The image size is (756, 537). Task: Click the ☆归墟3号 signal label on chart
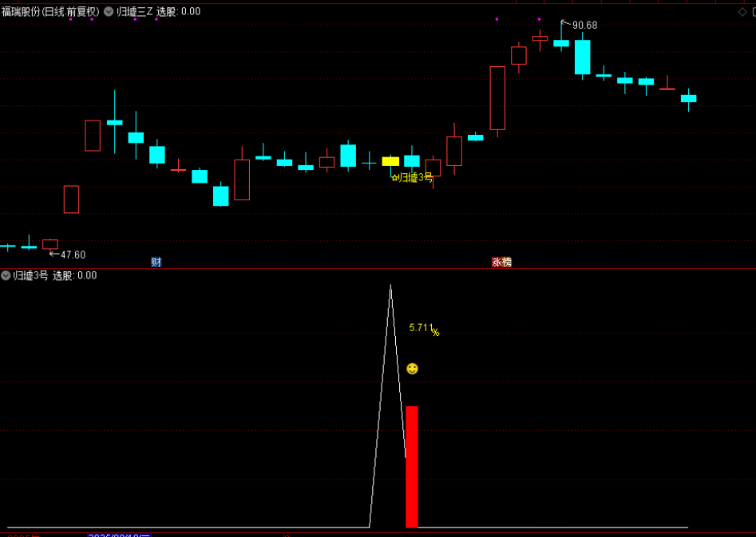pyautogui.click(x=412, y=177)
